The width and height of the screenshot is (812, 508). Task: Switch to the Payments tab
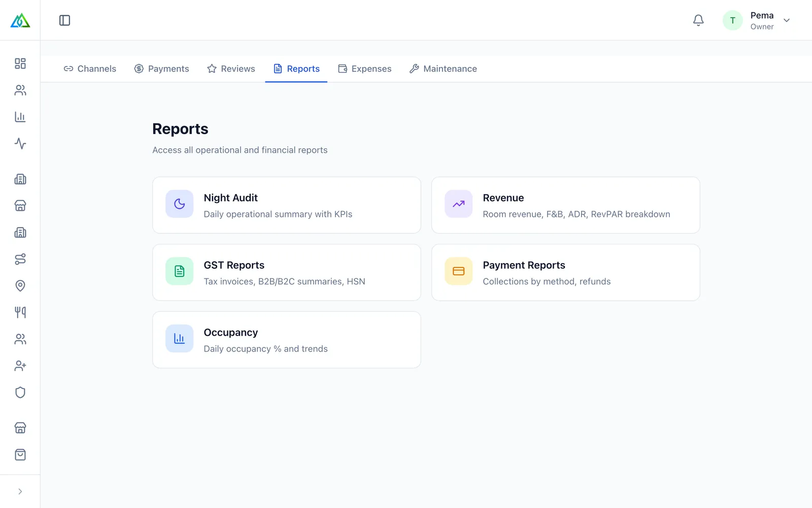pos(161,69)
